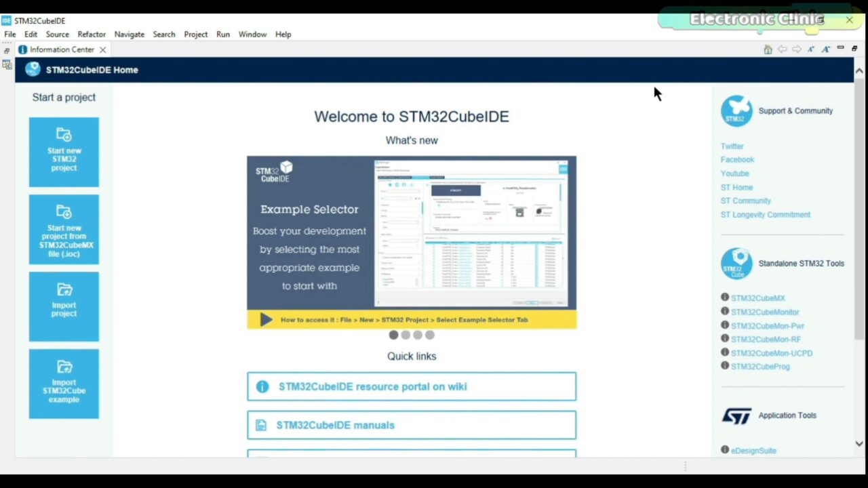Click the scroll up arrow of the page

pos(859,70)
